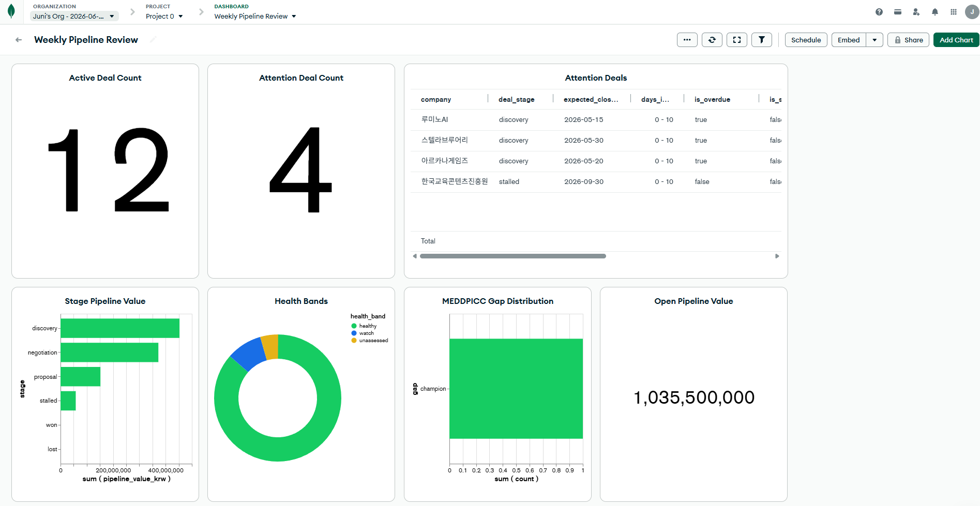The height and width of the screenshot is (506, 980).
Task: Open the apps grid menu
Action: tap(954, 12)
